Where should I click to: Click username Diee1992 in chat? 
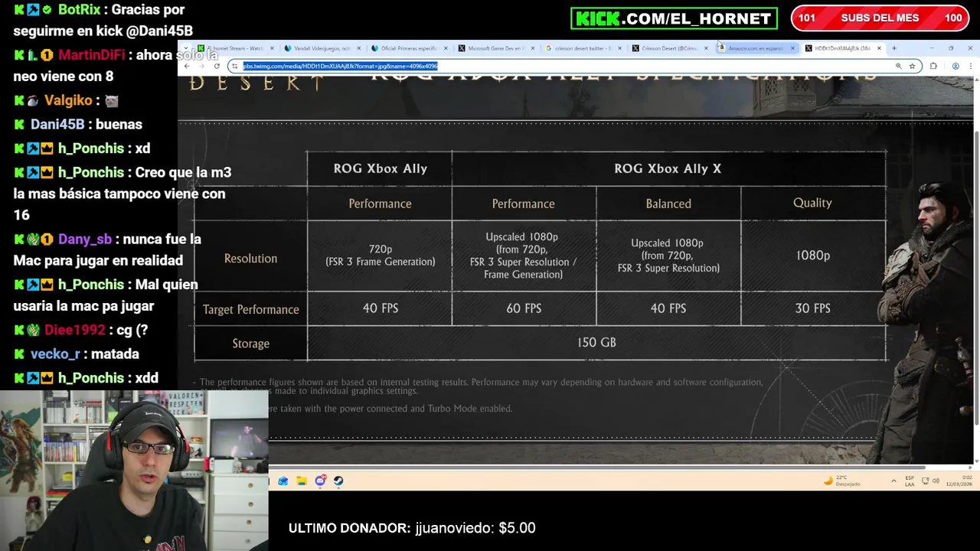point(74,330)
